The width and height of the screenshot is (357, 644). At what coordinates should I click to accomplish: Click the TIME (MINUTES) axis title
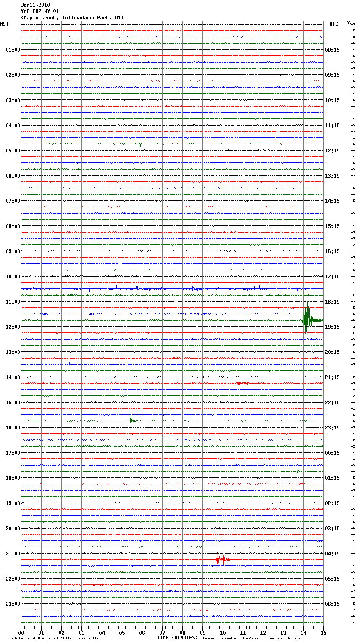pyautogui.click(x=177, y=638)
